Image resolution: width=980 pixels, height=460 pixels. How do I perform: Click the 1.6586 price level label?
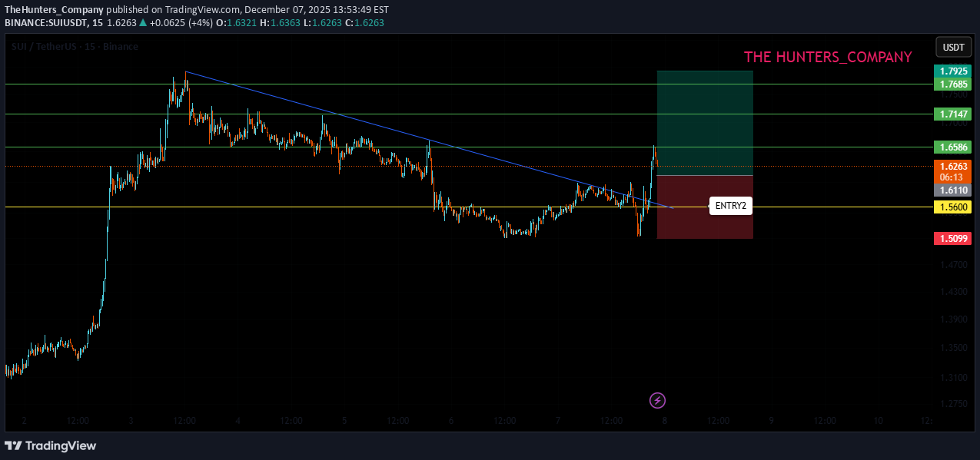click(953, 147)
